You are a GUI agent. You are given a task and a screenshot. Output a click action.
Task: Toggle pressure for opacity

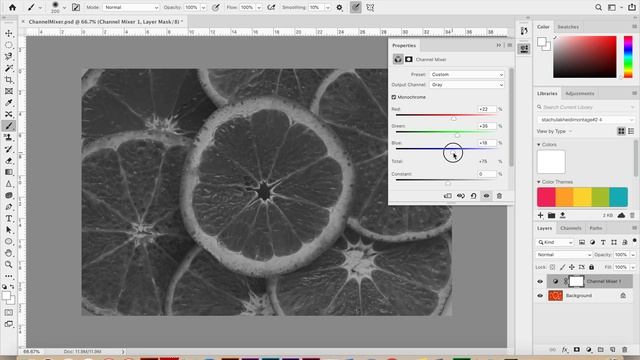click(216, 7)
